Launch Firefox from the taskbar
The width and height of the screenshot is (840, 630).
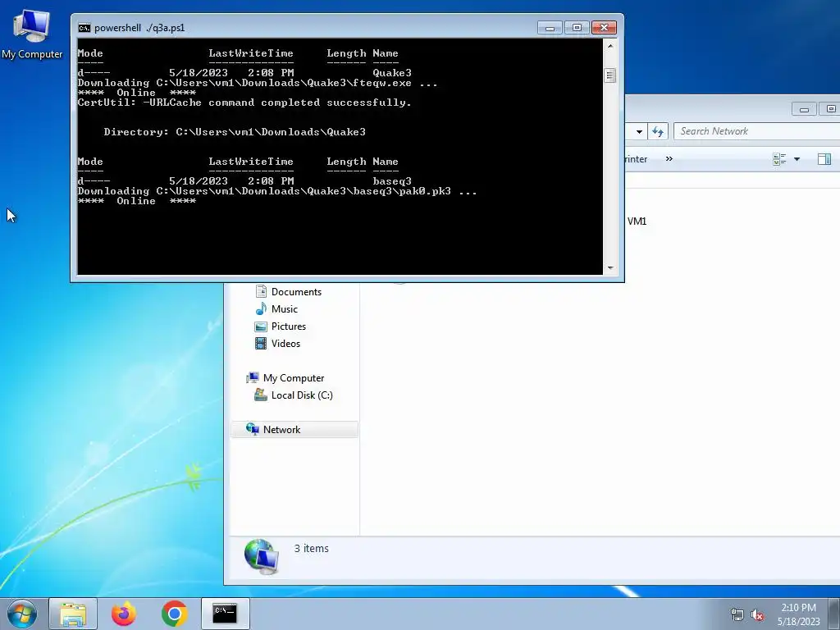[x=123, y=614]
